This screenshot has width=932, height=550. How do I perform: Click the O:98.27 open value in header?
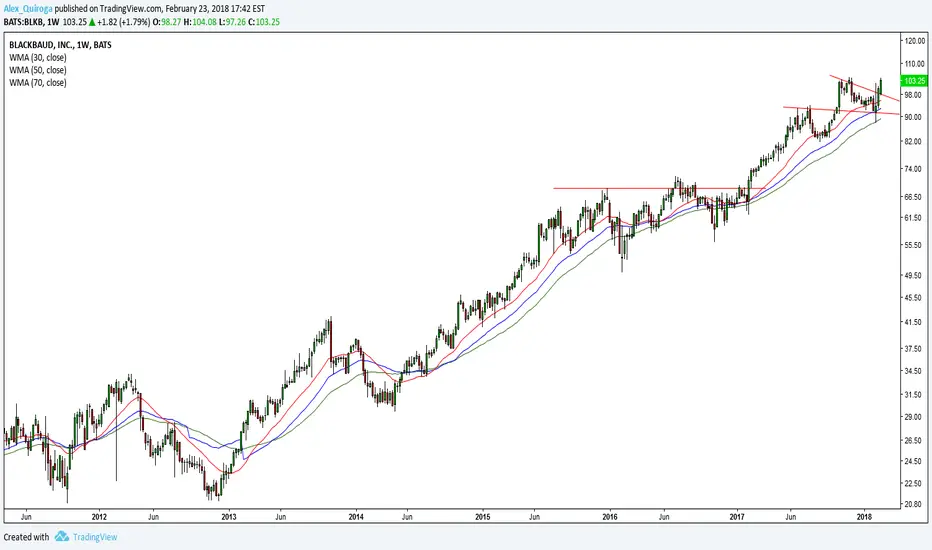(167, 22)
